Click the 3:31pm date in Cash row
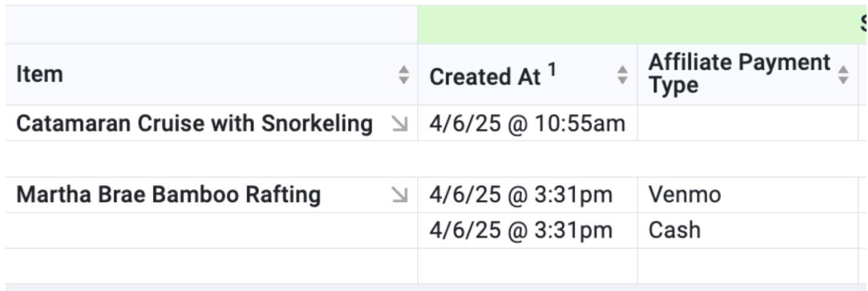 521,230
